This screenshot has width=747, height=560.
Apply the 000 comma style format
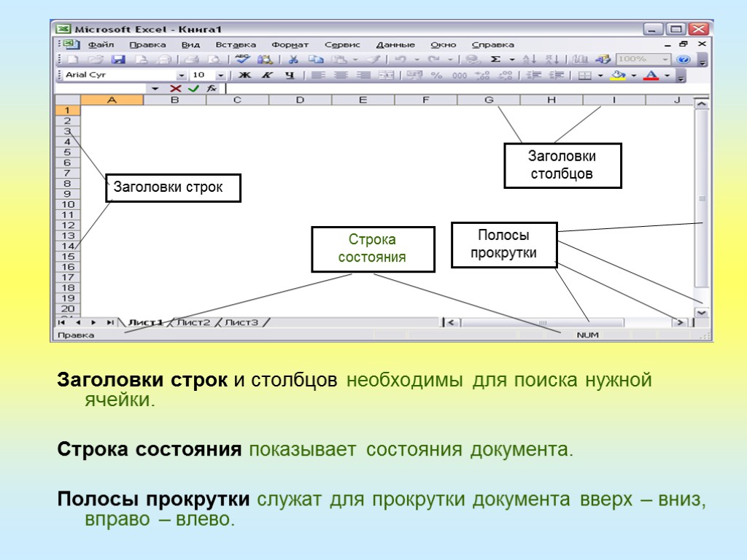pyautogui.click(x=460, y=75)
